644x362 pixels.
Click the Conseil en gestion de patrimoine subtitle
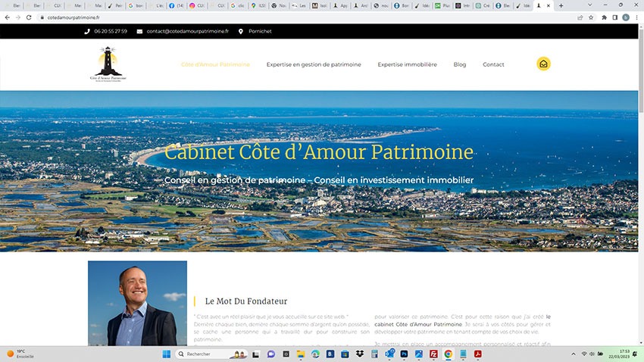click(319, 180)
